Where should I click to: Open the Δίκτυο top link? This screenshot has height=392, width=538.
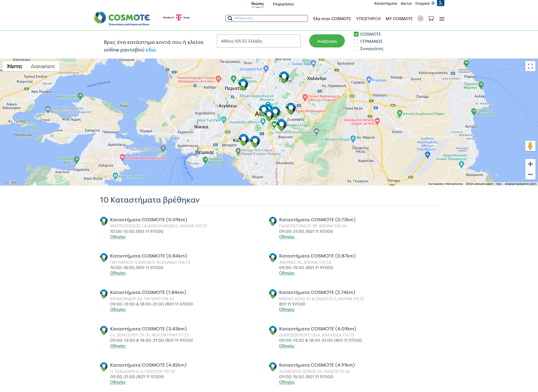coord(406,3)
